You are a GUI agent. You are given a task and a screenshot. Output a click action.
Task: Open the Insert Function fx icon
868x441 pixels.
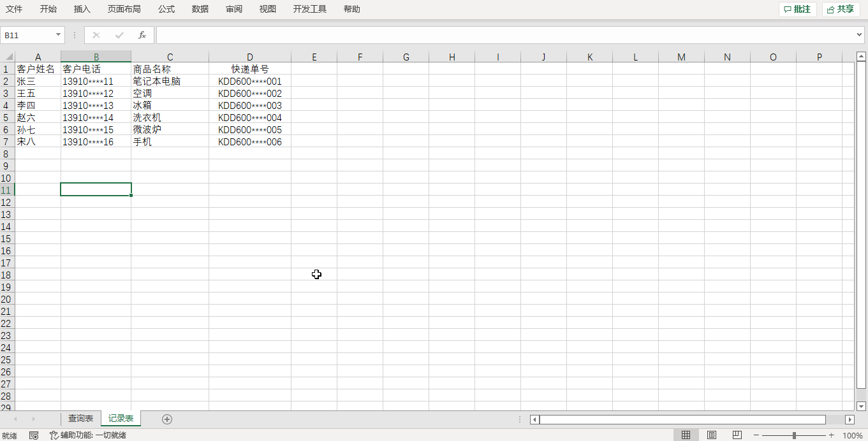click(x=142, y=35)
